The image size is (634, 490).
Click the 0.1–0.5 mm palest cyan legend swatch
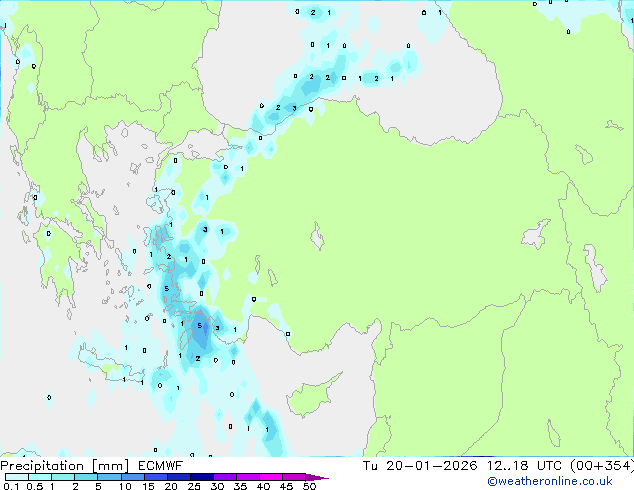(x=17, y=477)
